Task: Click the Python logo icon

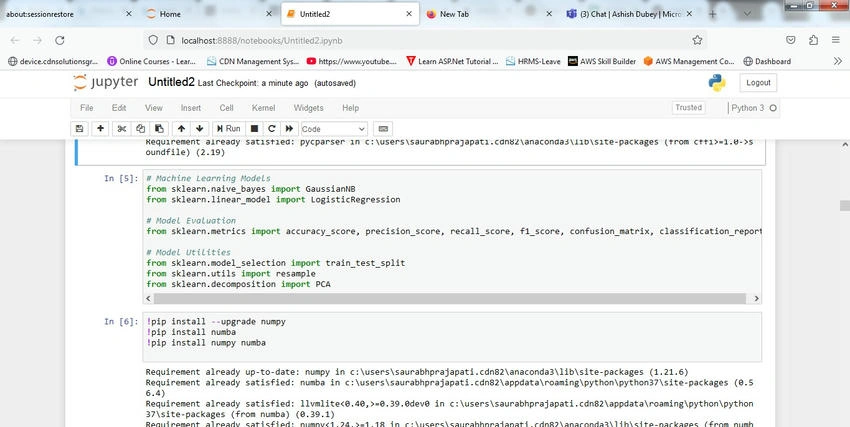Action: tap(717, 83)
